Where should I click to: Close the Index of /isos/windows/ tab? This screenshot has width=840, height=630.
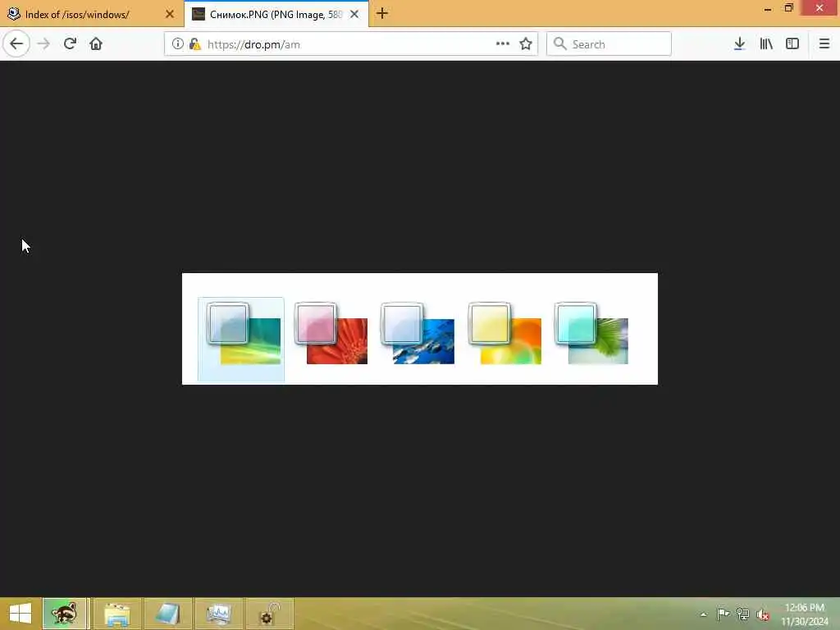coord(170,15)
